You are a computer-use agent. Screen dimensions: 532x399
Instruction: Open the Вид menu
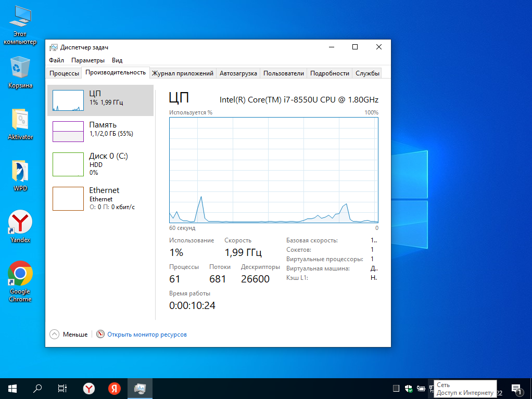[117, 60]
